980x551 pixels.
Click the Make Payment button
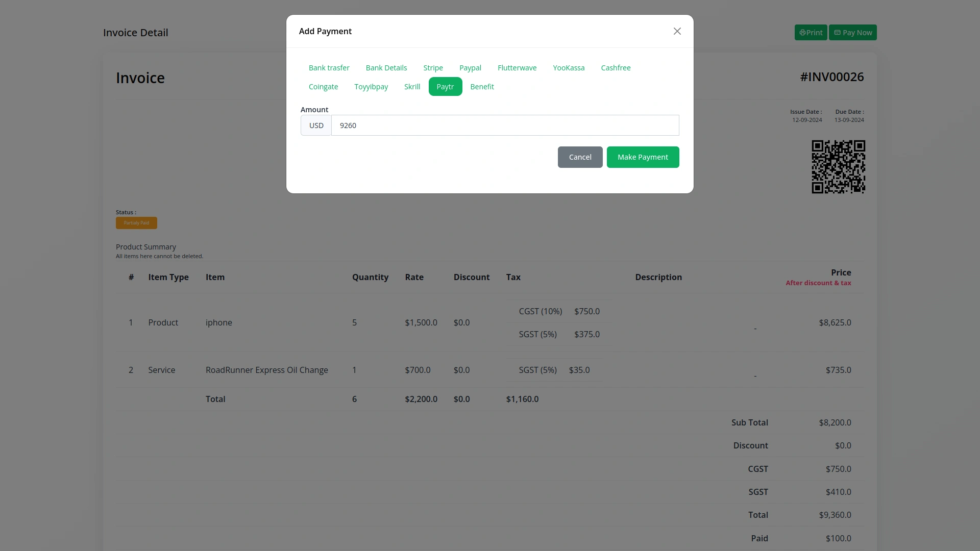[643, 157]
